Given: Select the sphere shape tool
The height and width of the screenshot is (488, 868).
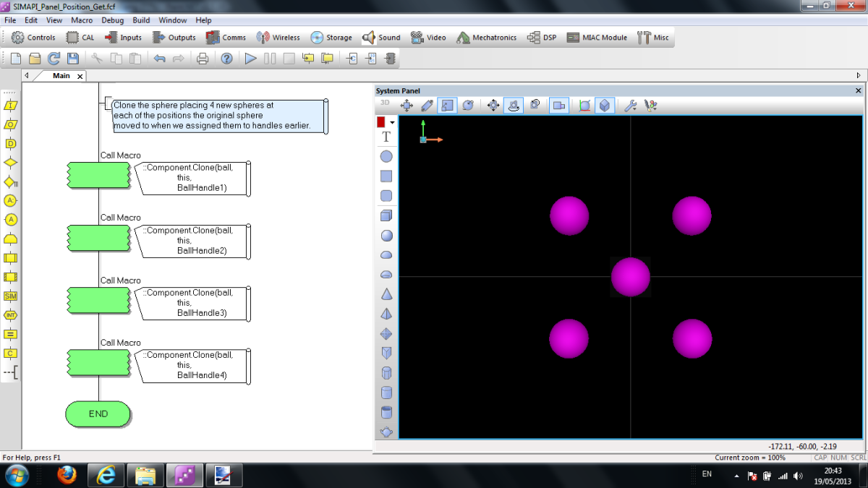Looking at the screenshot, I should click(x=386, y=235).
